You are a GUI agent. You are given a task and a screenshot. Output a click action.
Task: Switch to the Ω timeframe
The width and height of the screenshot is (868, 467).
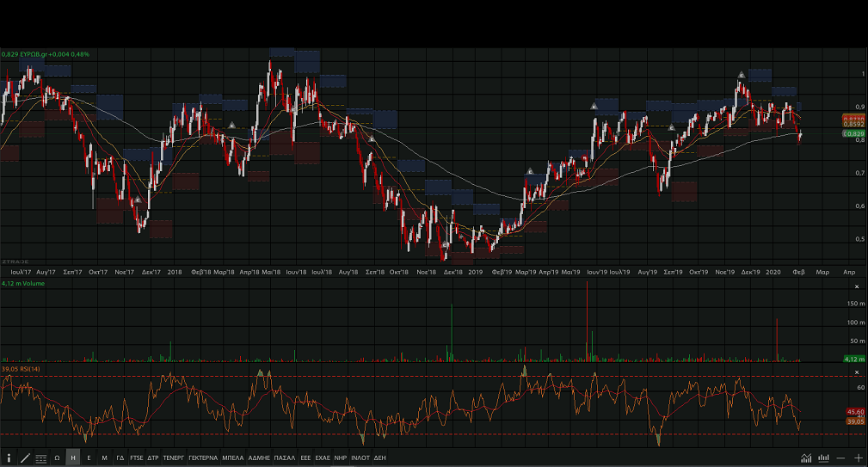coord(57,458)
